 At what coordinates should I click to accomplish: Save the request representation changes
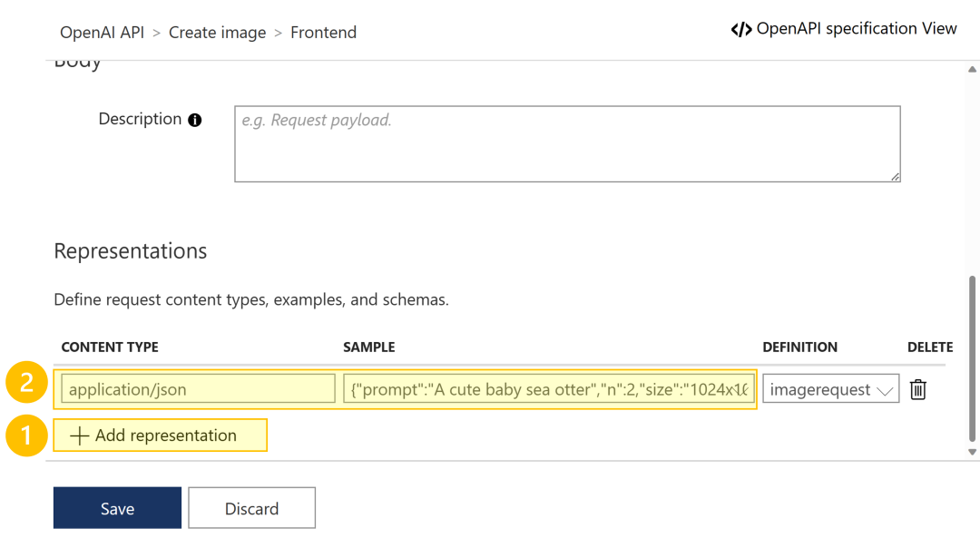tap(117, 508)
